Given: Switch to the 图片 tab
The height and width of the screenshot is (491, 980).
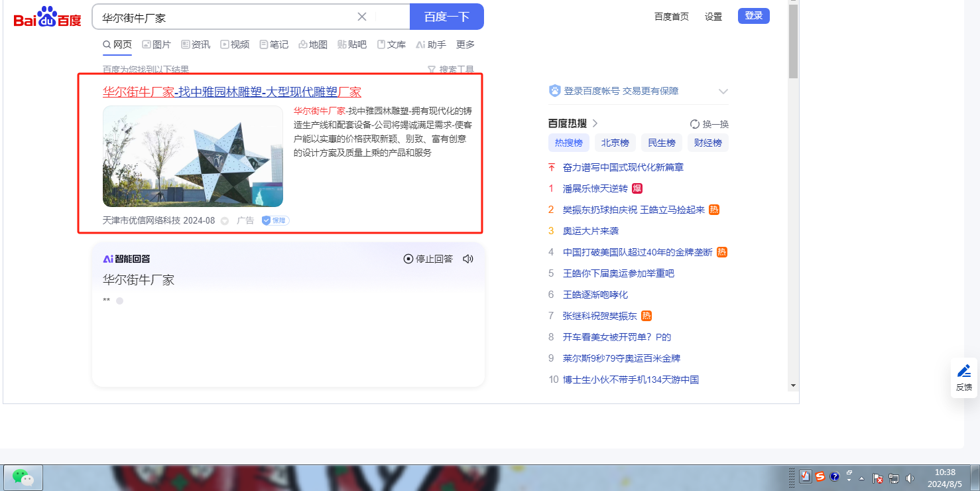Looking at the screenshot, I should [156, 44].
